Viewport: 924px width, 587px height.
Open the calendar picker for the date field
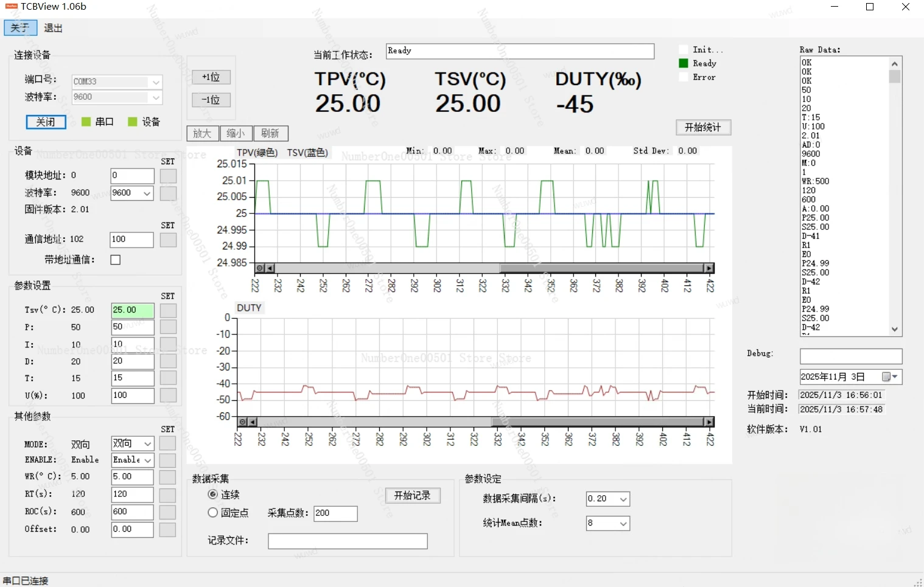tap(890, 377)
